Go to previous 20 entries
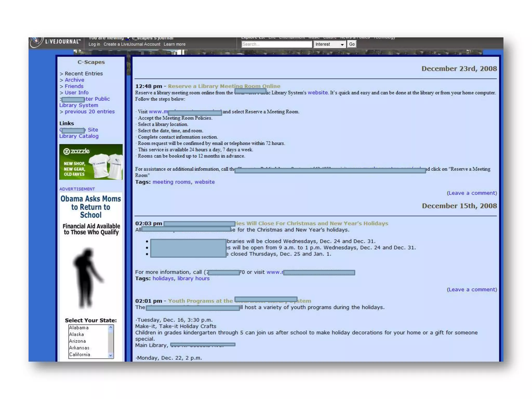 (x=89, y=111)
